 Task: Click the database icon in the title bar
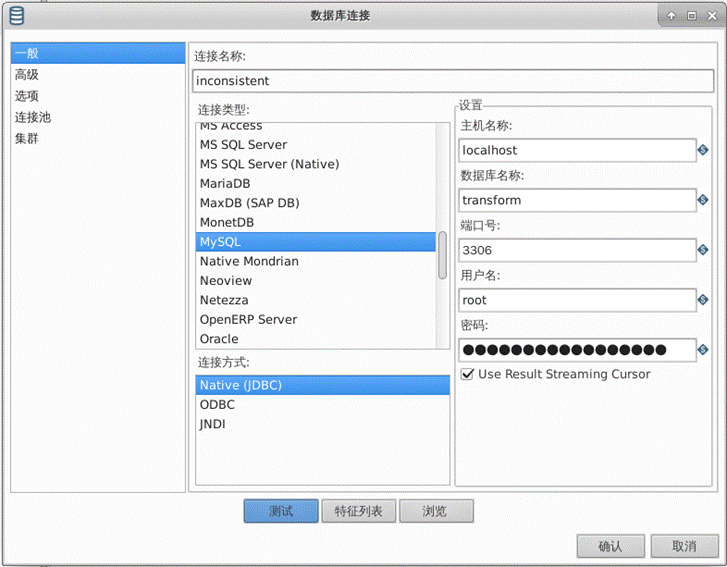pos(17,15)
